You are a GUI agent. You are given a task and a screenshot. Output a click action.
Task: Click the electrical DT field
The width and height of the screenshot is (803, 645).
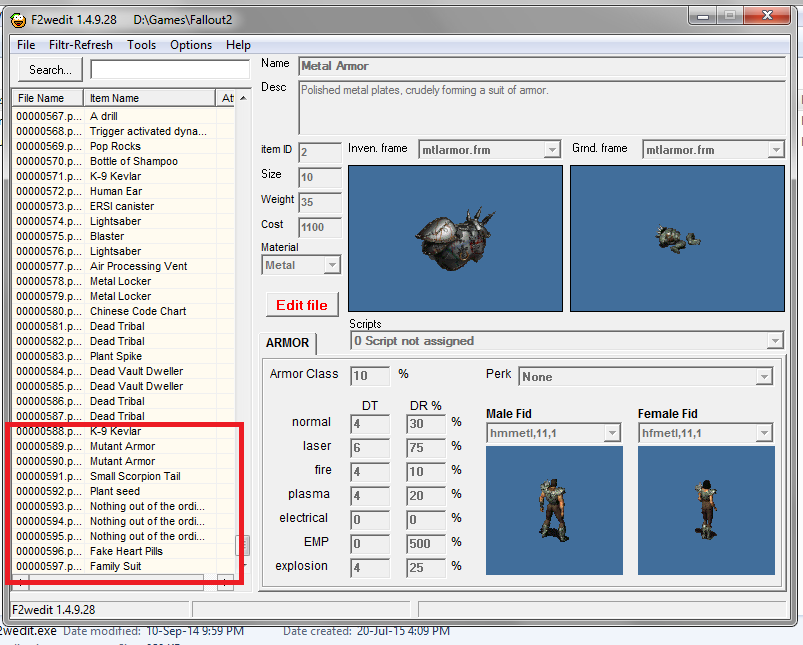tap(370, 519)
